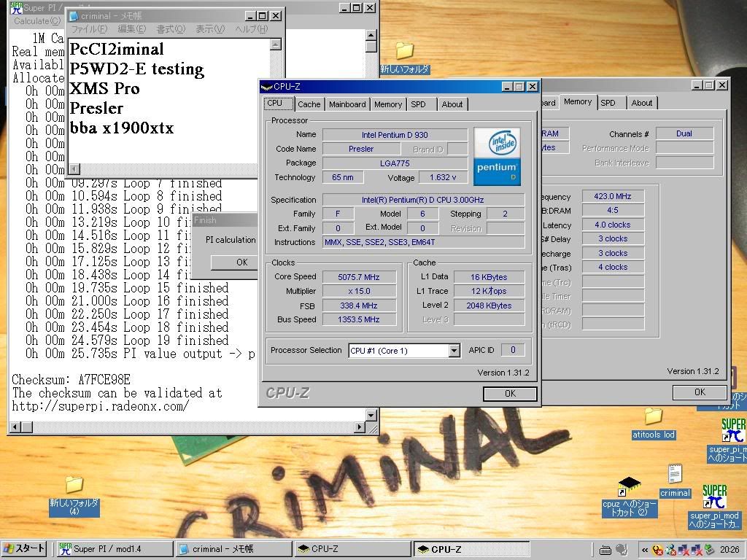Viewport: 747px width, 560px height.
Task: Click the memory frequency value '423.0 MHz'
Action: [613, 196]
